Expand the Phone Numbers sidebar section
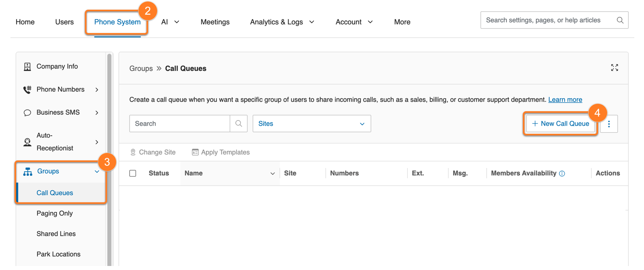644x270 pixels. click(97, 89)
